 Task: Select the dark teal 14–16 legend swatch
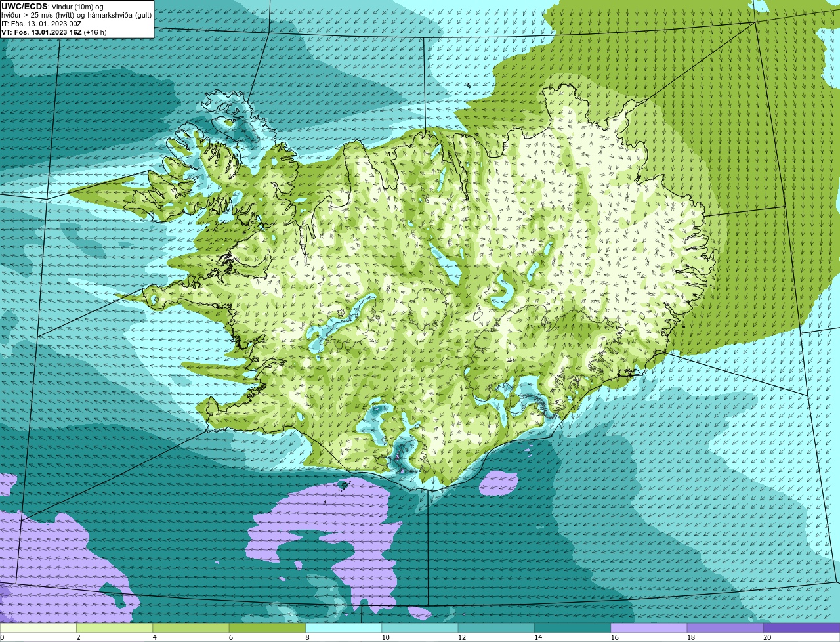point(572,628)
